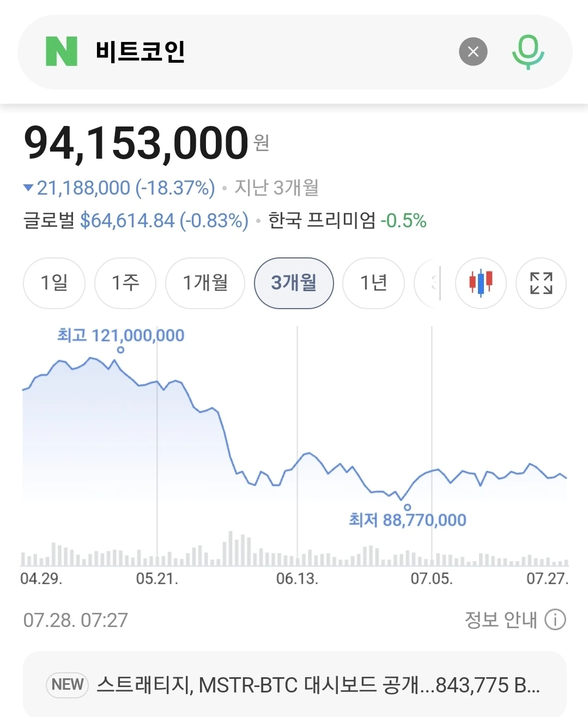The height and width of the screenshot is (717, 588).
Task: Select the 1년 period tab
Action: (373, 283)
